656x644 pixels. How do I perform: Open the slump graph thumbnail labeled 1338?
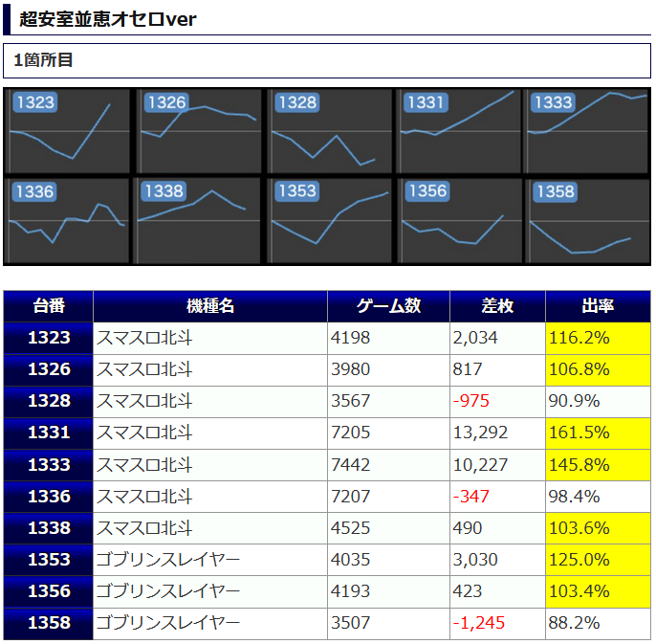tap(198, 221)
